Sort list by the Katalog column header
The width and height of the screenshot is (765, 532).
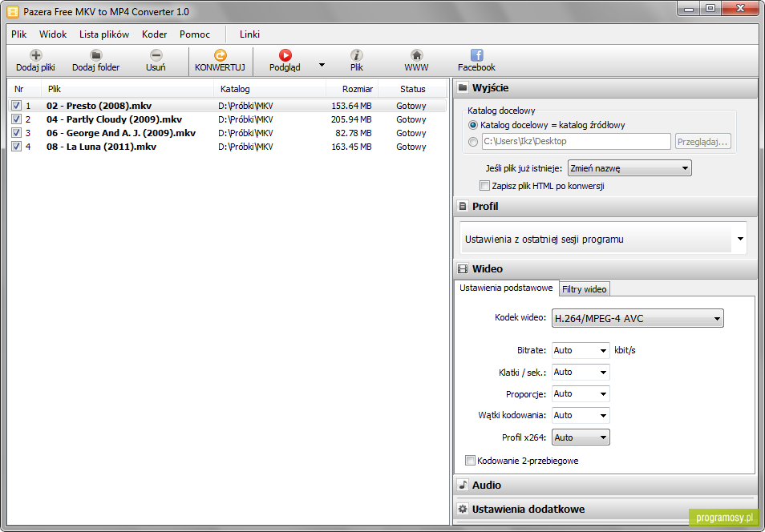pos(269,89)
